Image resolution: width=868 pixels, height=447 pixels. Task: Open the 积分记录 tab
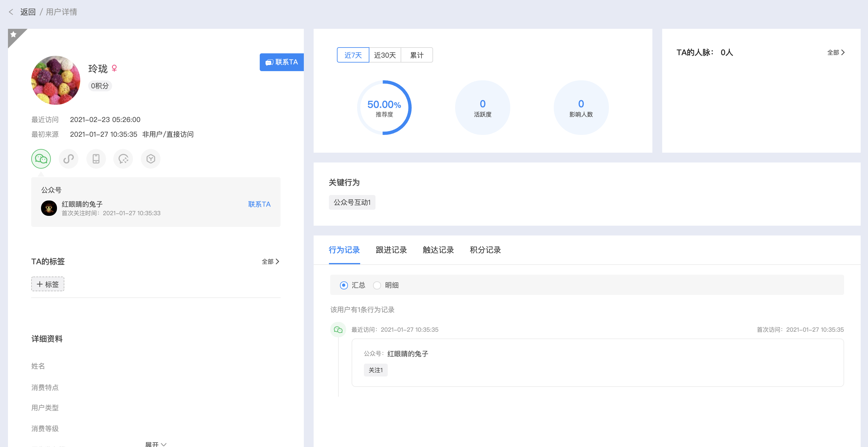[485, 250]
